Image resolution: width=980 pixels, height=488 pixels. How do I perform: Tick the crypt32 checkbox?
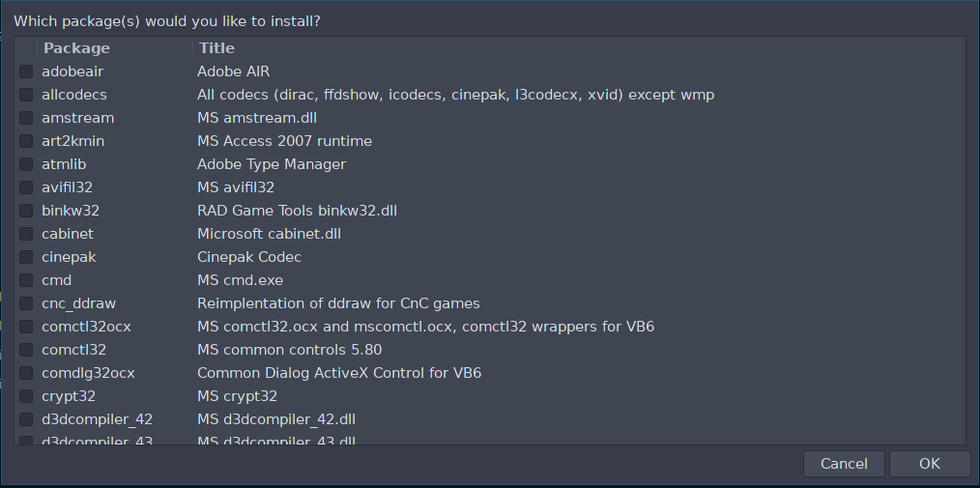coord(26,396)
